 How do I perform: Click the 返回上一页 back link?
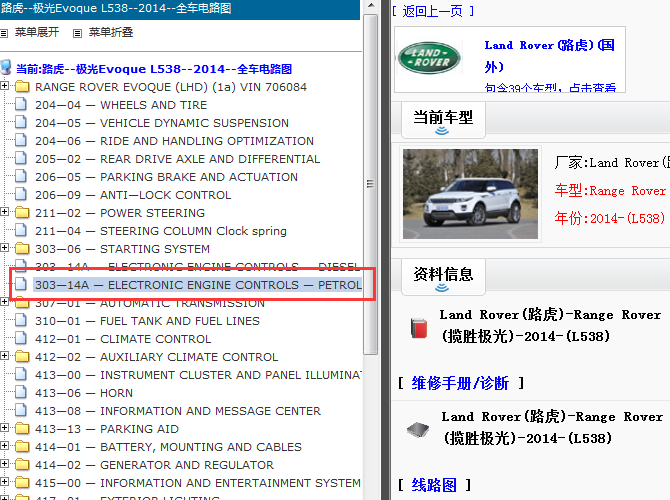point(432,11)
